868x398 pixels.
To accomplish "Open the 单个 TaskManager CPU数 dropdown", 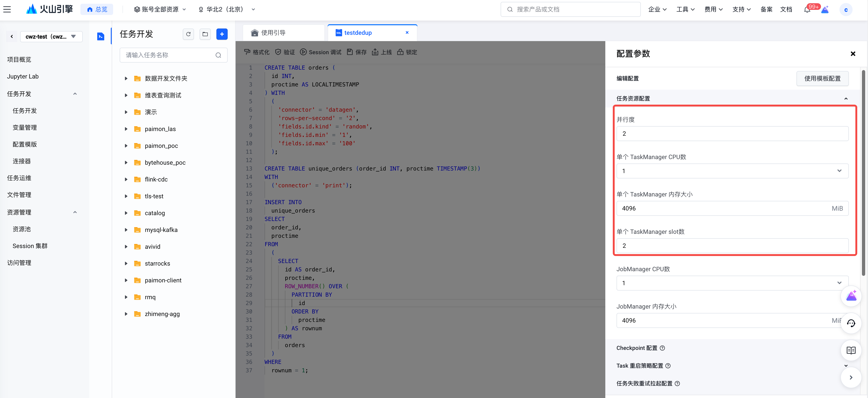I will 732,171.
